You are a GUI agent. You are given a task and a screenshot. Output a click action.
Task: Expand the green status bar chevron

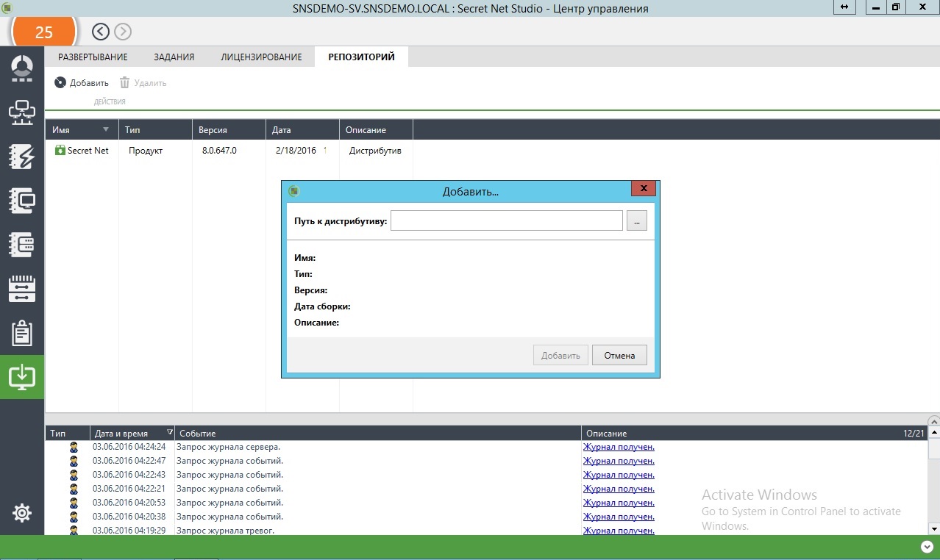(926, 547)
